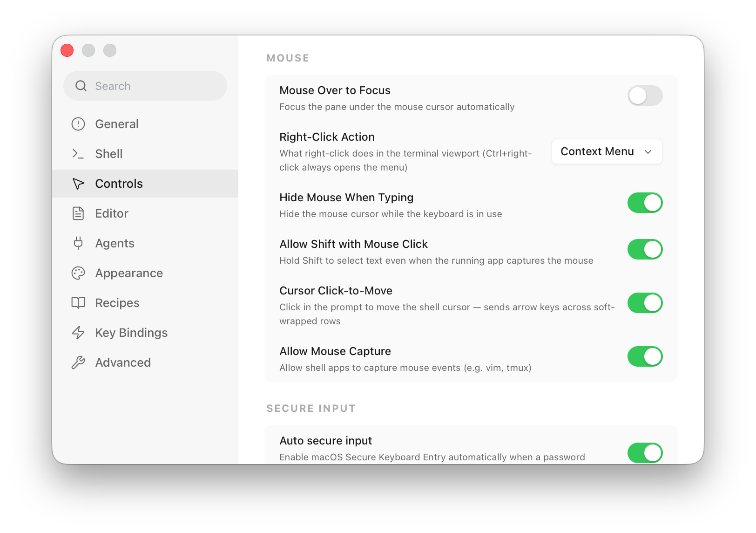Turn off Allow Shift with Mouse Click
This screenshot has height=533, width=756.
click(x=645, y=249)
